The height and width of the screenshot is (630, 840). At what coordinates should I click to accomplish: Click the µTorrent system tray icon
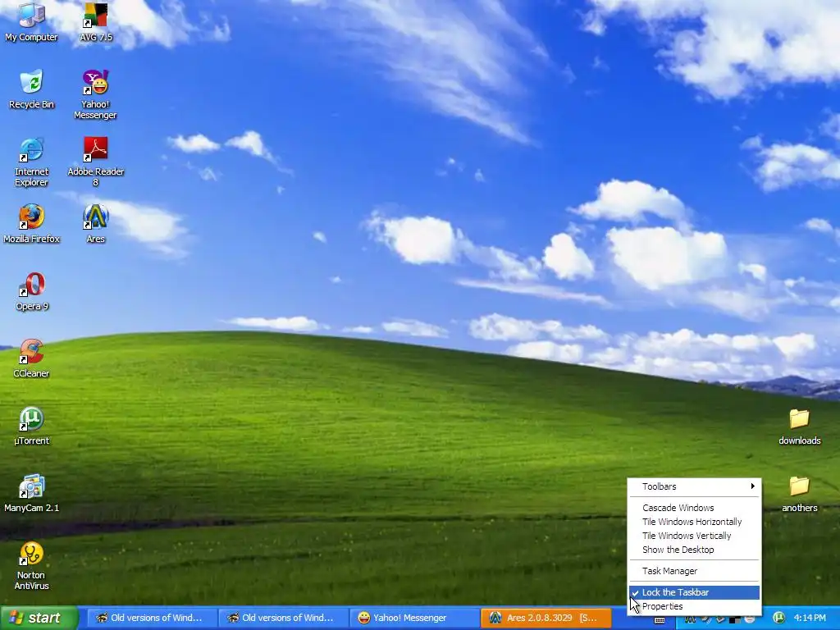(779, 618)
